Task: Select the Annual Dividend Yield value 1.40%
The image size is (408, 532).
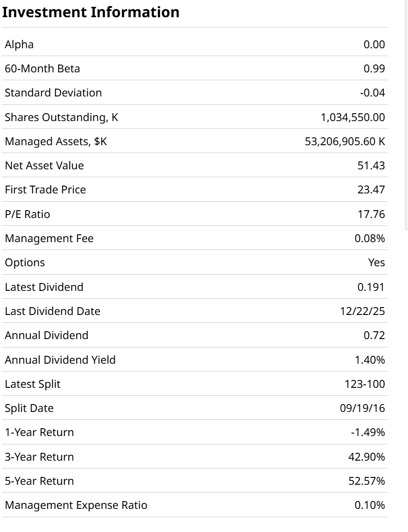Action: point(370,360)
